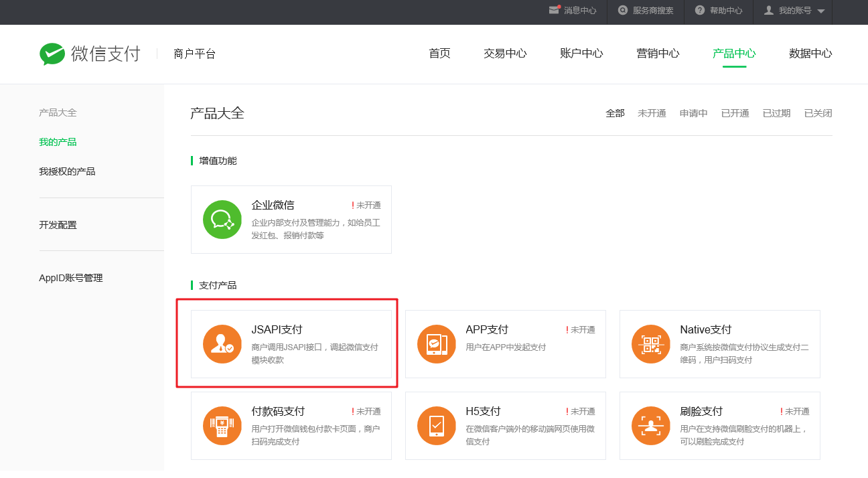Viewport: 868px width, 478px height.
Task: Click the 商户平台 label in header
Action: point(194,54)
